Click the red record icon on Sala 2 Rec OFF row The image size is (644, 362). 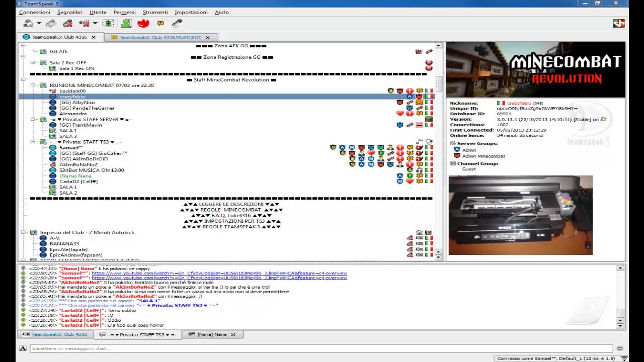click(429, 63)
